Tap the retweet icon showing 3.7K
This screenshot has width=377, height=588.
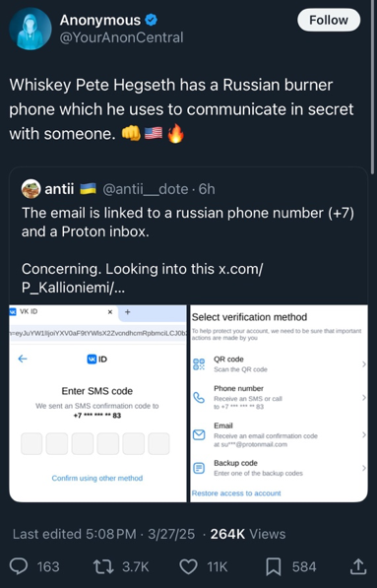103,566
